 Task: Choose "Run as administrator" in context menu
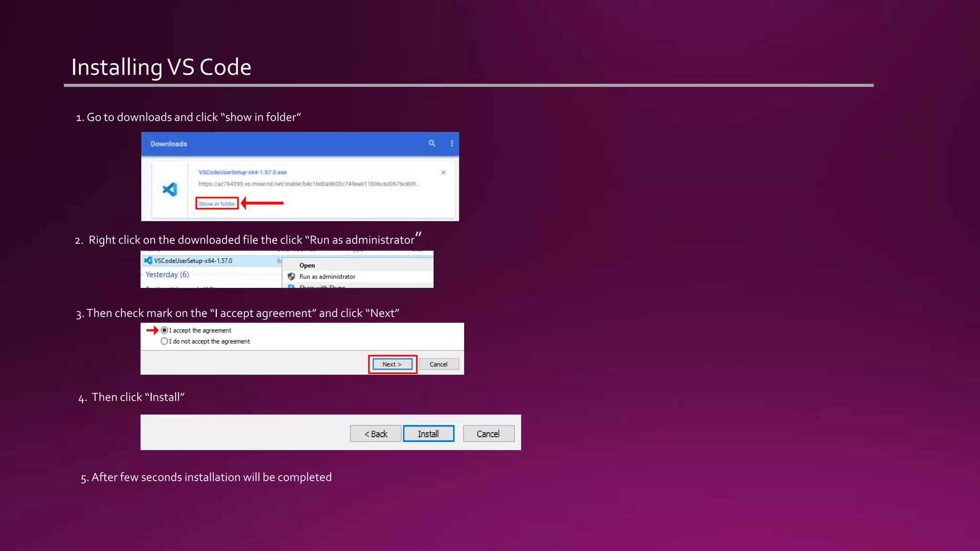click(x=327, y=276)
